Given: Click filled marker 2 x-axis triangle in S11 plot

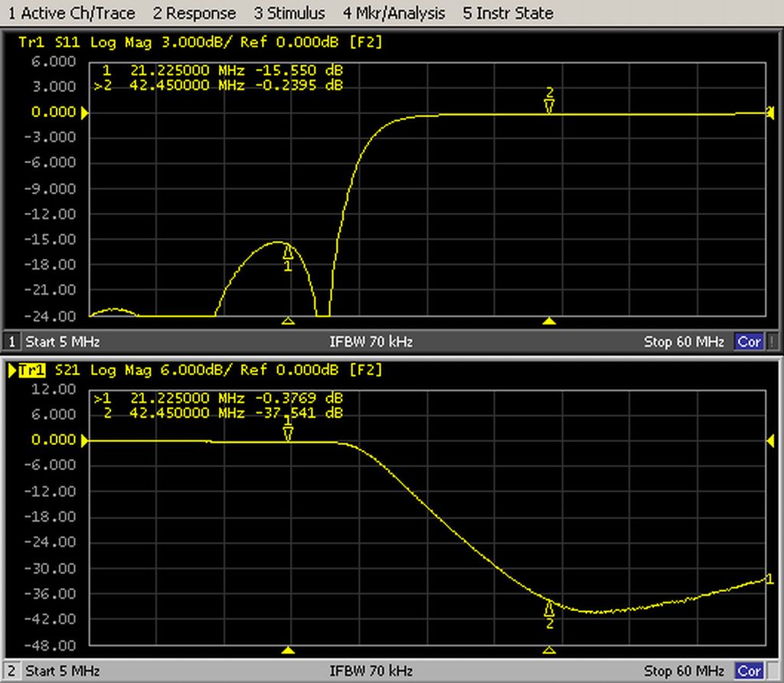Looking at the screenshot, I should (549, 321).
